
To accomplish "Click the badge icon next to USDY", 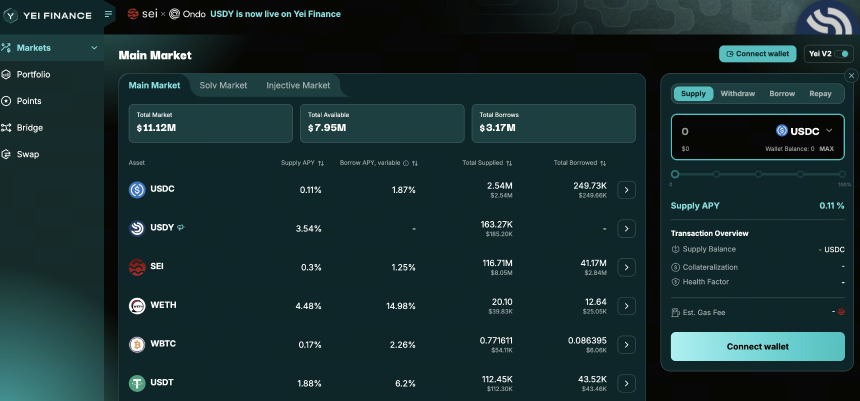I will coord(180,228).
